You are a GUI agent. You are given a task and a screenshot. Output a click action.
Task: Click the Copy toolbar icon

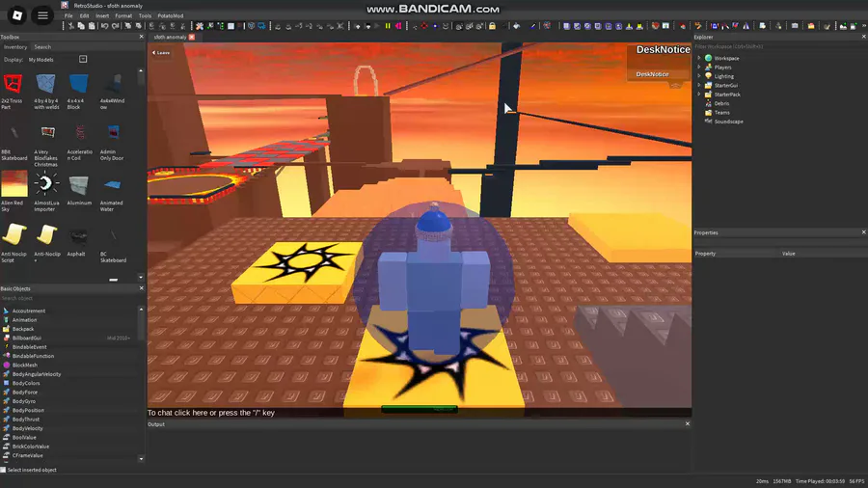(x=81, y=26)
